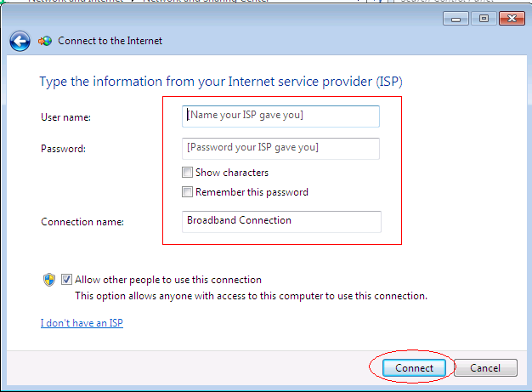This screenshot has height=392, width=532.
Task: Click the Cancel button
Action: pos(485,368)
